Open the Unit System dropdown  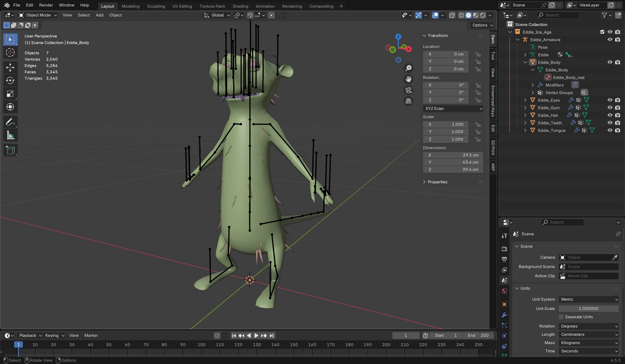tap(589, 299)
